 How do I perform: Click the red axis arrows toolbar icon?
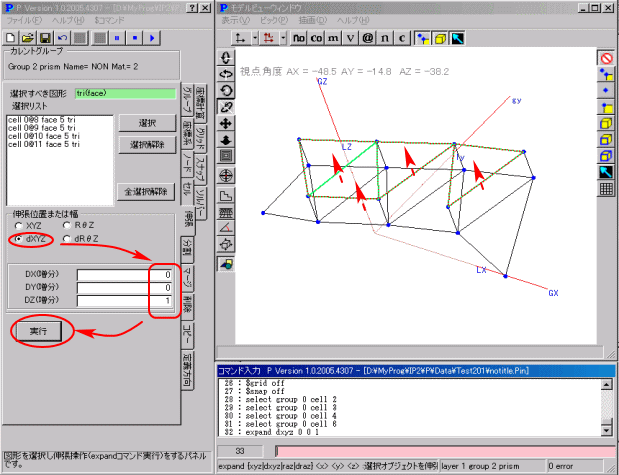(x=269, y=38)
